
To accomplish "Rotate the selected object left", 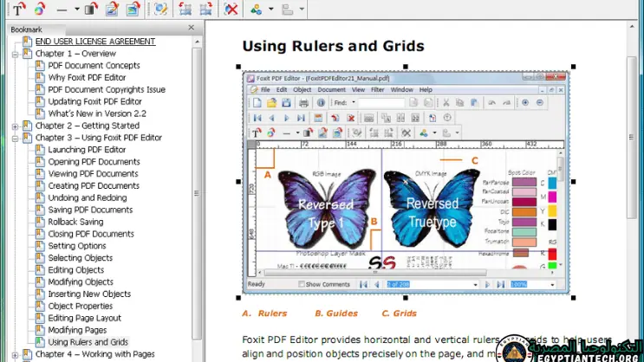I will pos(185,9).
